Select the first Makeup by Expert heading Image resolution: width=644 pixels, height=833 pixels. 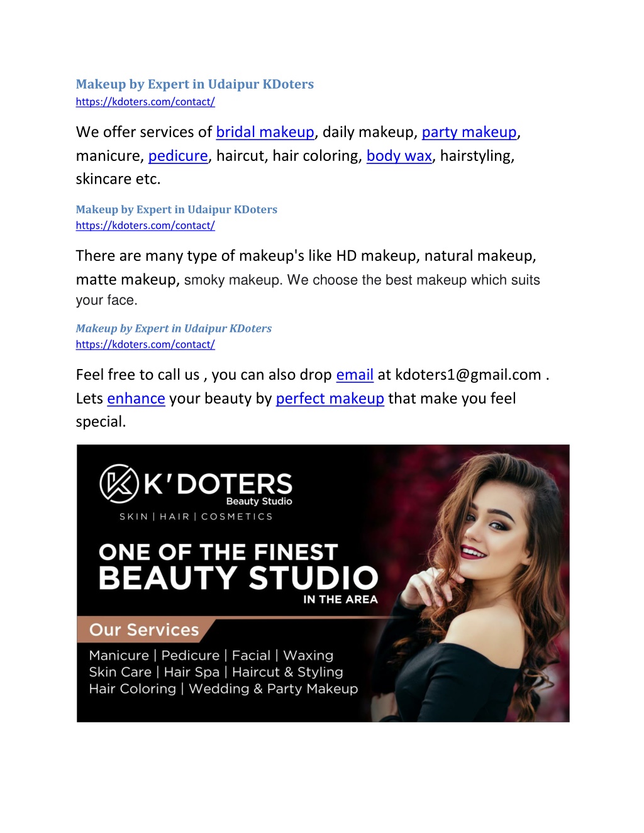coord(195,84)
